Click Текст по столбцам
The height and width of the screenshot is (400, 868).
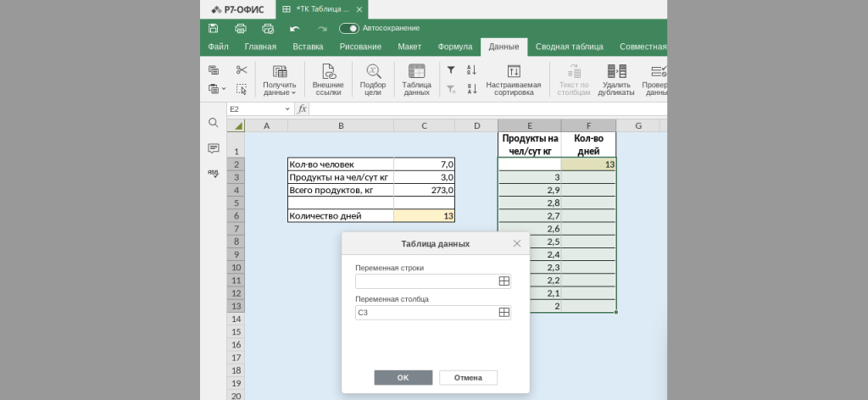(574, 81)
